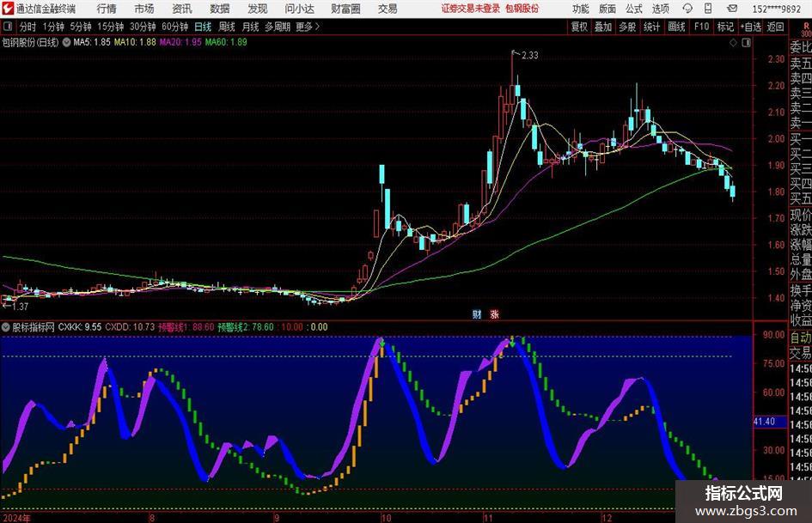The height and width of the screenshot is (523, 812).
Task: Click the account number 152****9892
Action: tap(777, 9)
